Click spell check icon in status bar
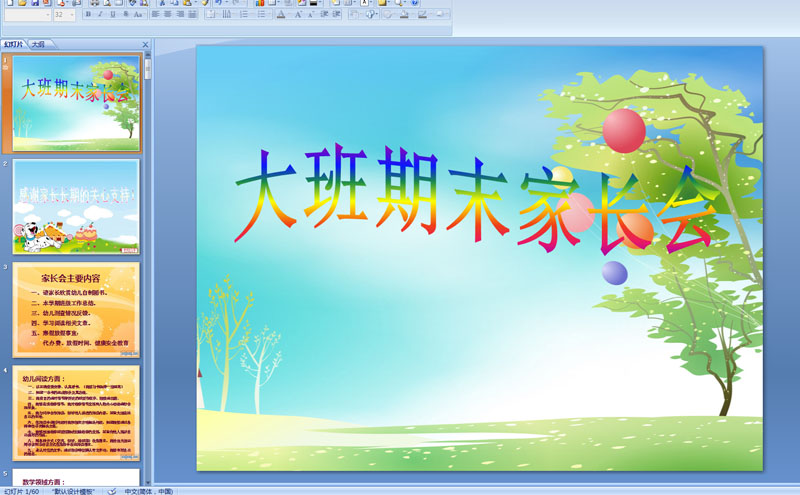This screenshot has height=495, width=800. click(112, 491)
